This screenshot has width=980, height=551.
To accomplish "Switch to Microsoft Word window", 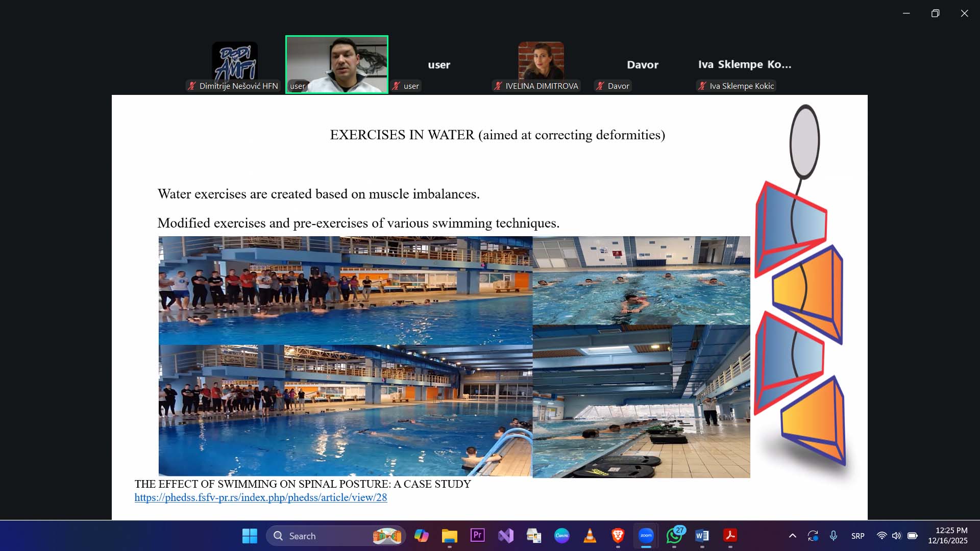I will pos(702,536).
